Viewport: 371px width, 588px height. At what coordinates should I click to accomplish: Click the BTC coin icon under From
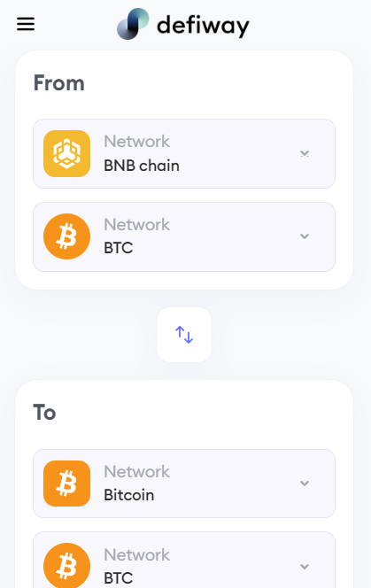(66, 236)
